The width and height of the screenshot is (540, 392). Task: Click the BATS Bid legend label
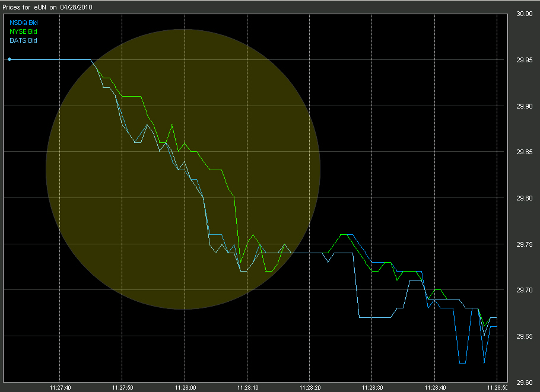click(x=23, y=40)
